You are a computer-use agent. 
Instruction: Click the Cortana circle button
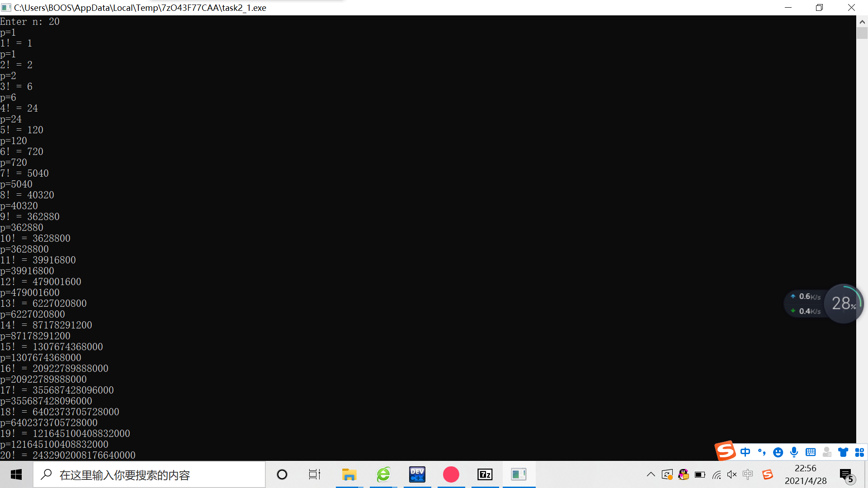(282, 474)
